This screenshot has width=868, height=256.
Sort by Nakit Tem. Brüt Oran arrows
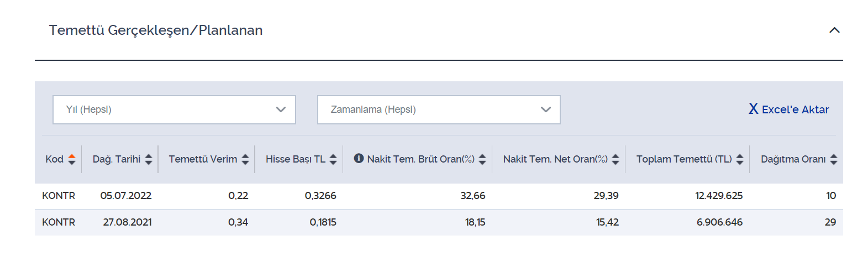tap(482, 159)
